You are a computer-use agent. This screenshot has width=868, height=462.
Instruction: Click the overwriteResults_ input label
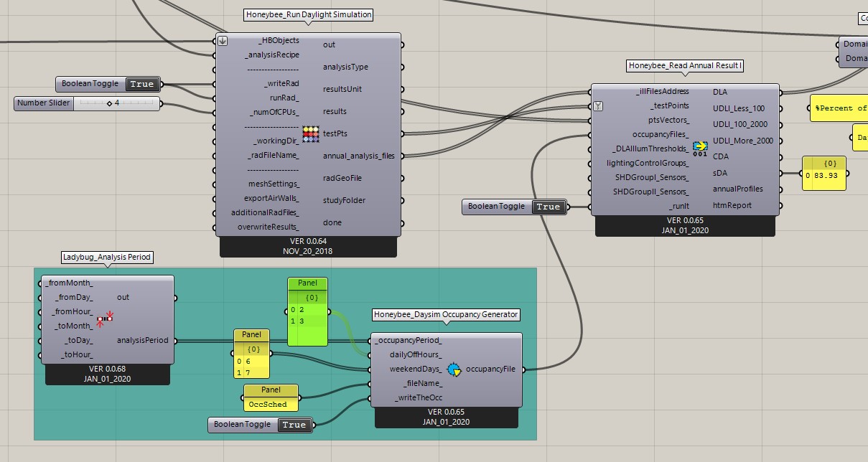click(269, 227)
